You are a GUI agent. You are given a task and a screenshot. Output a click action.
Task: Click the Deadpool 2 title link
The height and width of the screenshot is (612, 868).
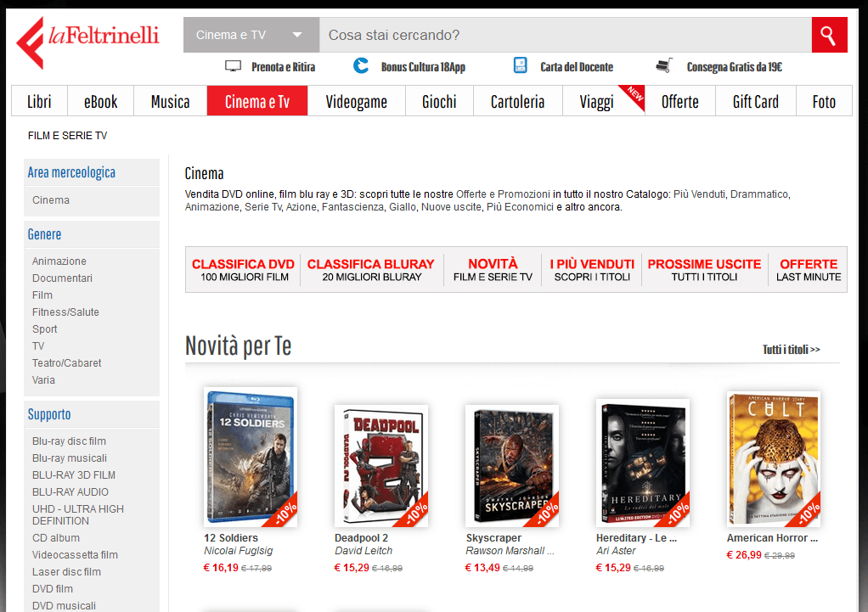pyautogui.click(x=362, y=538)
